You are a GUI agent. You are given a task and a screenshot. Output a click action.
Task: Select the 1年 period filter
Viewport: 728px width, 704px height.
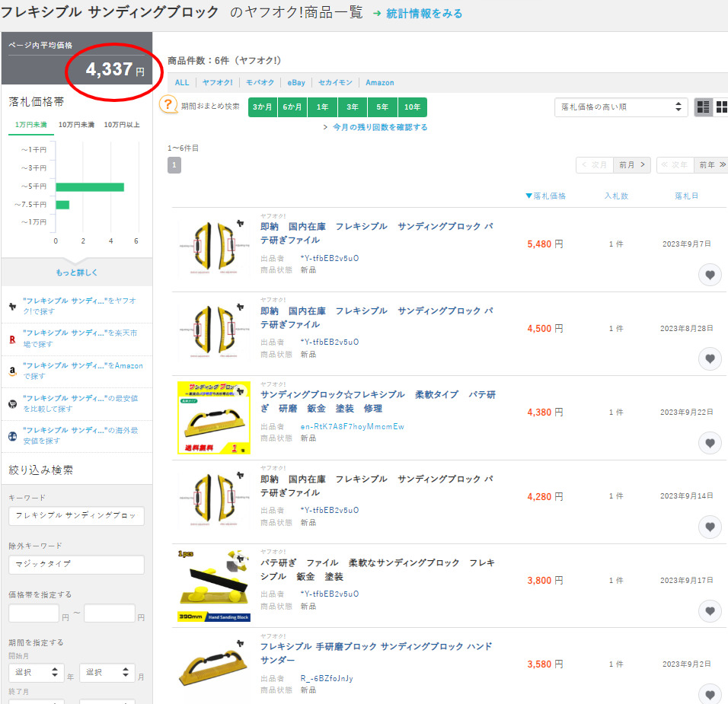(x=322, y=107)
